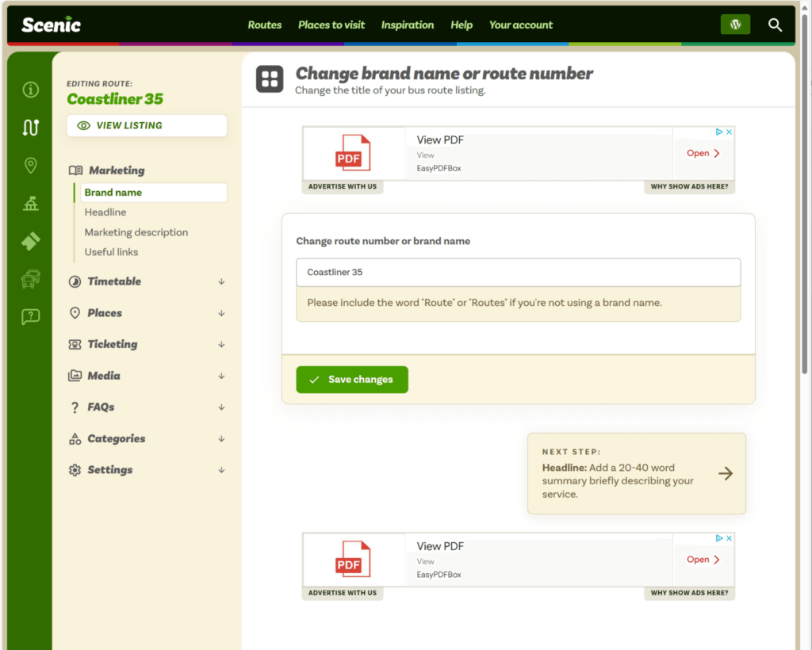Open the buses icon in green sidebar
Viewport: 812px width, 650px height.
[x=31, y=279]
